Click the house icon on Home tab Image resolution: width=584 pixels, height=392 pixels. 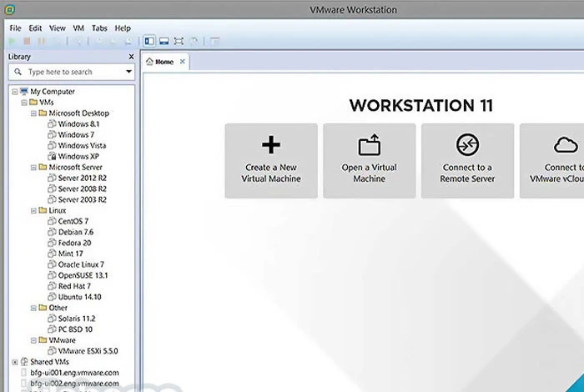tap(149, 62)
